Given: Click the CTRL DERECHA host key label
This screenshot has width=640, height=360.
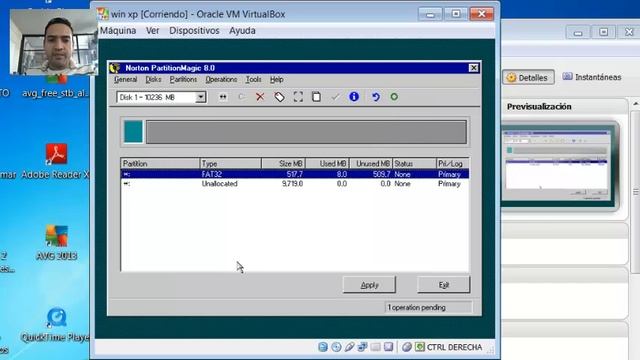Looking at the screenshot, I should pos(454,347).
